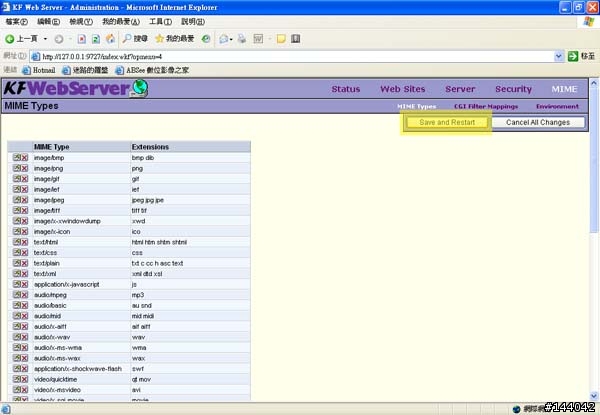
Task: Delete the video/x-msvideo MIME type
Action: [24, 390]
